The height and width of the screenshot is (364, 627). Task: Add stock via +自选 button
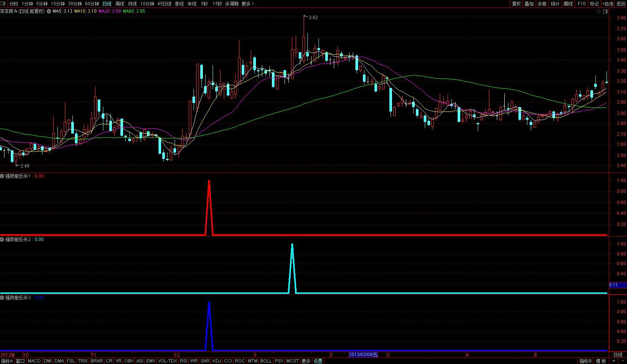coord(608,4)
